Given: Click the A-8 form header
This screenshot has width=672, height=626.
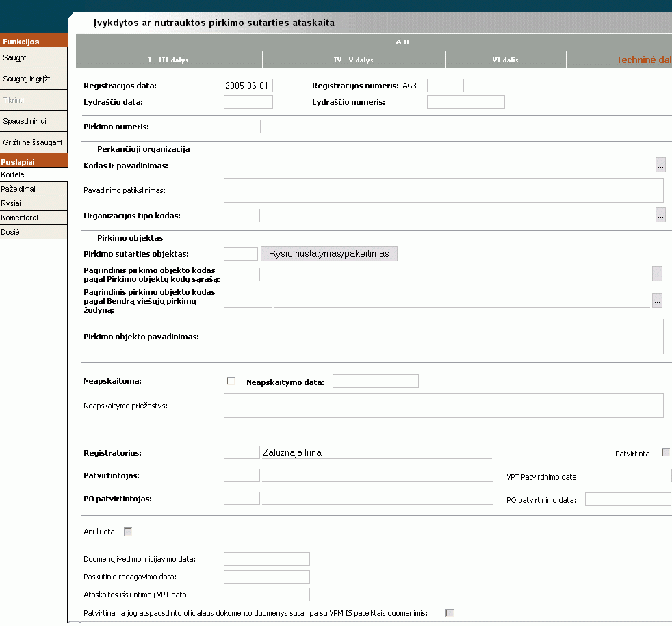Looking at the screenshot, I should click(402, 42).
